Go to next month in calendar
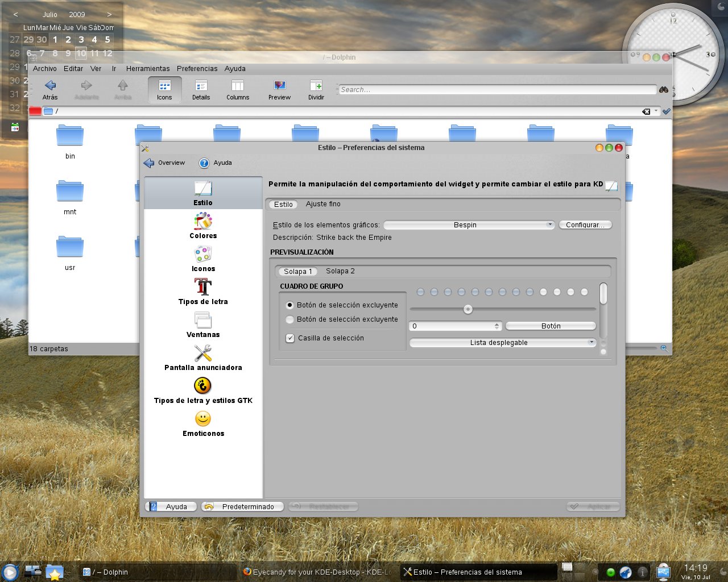The height and width of the screenshot is (582, 728). [109, 14]
